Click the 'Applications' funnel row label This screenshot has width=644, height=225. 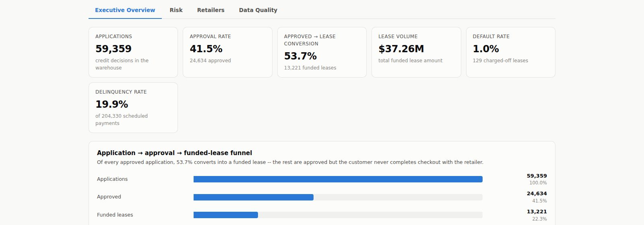coord(112,179)
